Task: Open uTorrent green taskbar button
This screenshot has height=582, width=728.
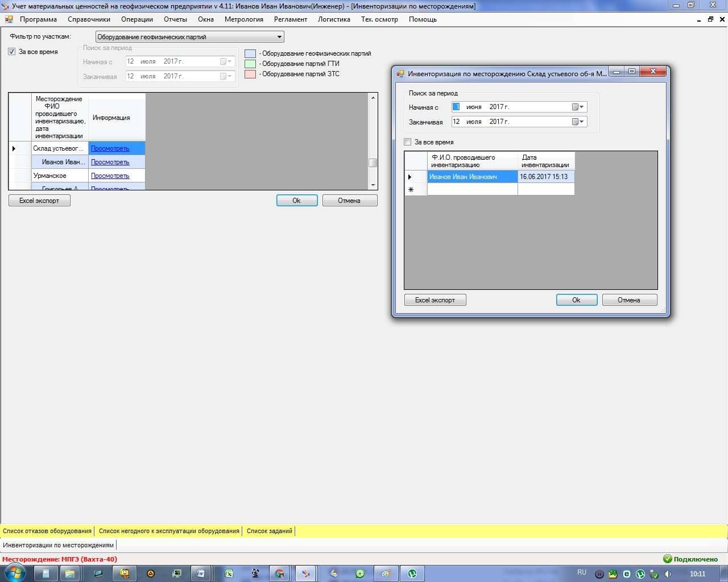Action: [412, 573]
